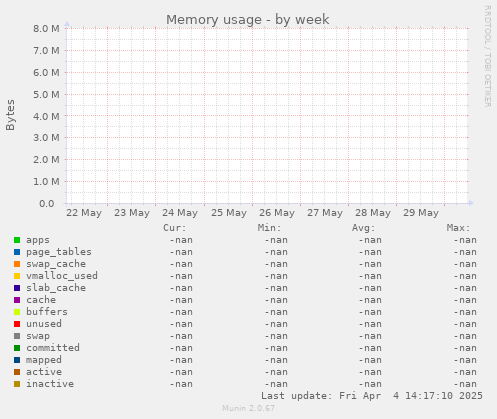Image resolution: width=497 pixels, height=419 pixels.
Task: Click the Avg '-nan' value for unused
Action: [x=370, y=324]
